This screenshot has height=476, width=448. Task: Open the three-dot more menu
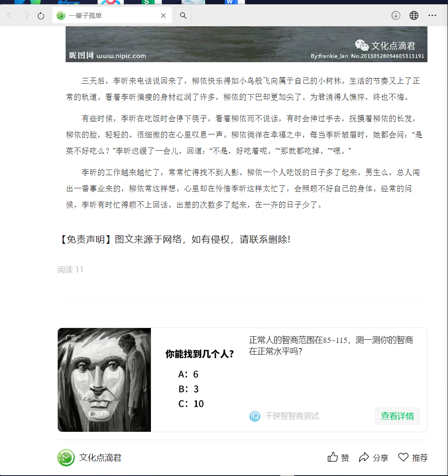tap(432, 15)
